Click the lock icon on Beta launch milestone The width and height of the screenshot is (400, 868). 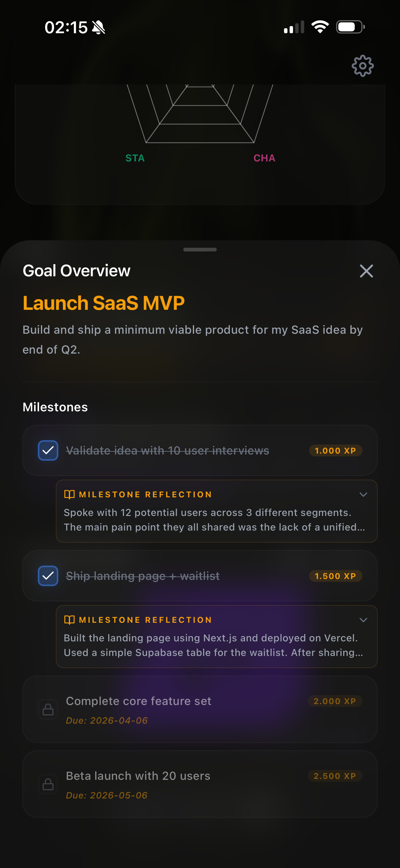(x=48, y=784)
